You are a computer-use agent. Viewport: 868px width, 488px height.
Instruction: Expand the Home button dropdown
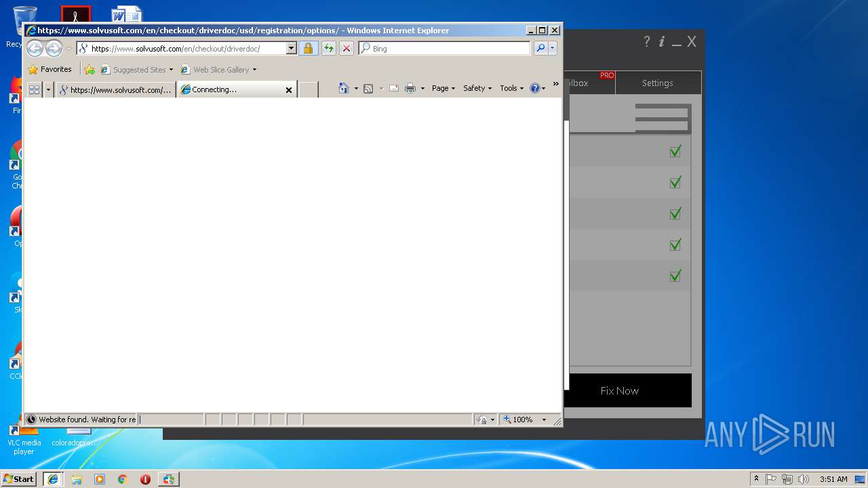(x=356, y=88)
